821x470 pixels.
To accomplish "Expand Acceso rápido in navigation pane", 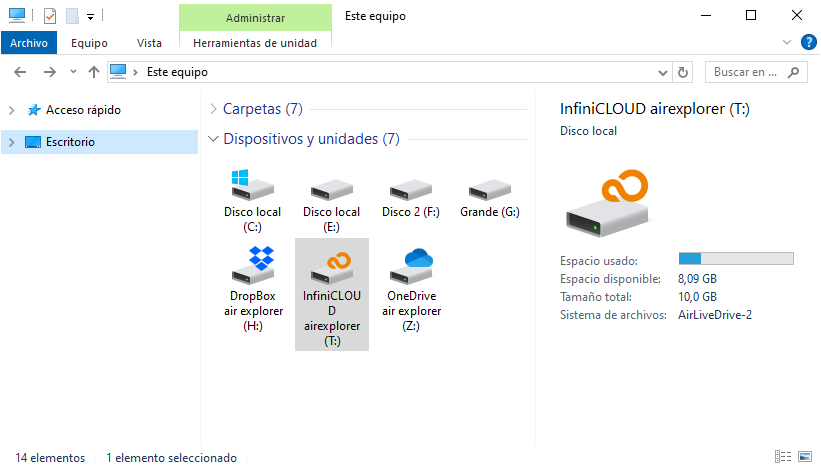I will pos(12,110).
